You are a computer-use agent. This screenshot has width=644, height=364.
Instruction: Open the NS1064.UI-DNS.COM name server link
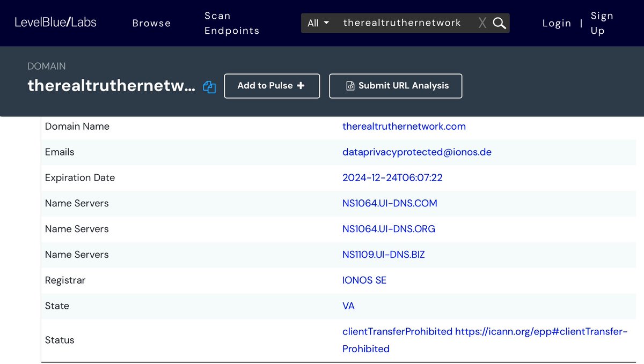click(x=390, y=203)
